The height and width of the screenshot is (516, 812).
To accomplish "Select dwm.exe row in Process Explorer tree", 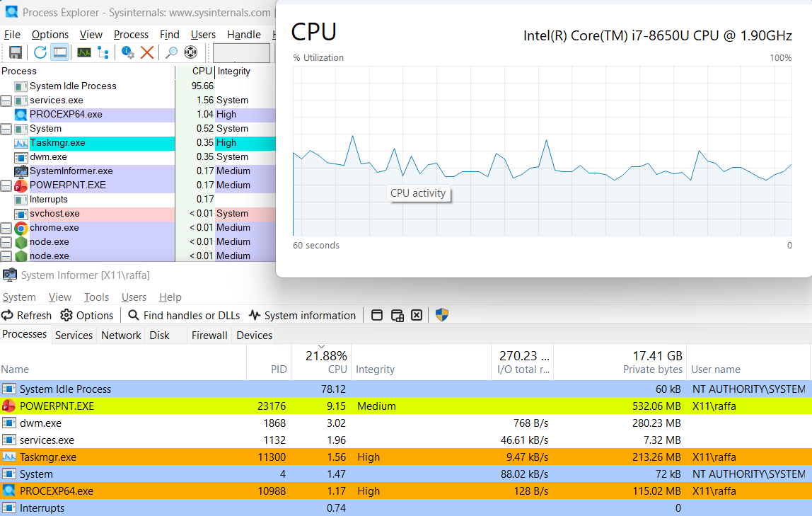I will 138,157.
